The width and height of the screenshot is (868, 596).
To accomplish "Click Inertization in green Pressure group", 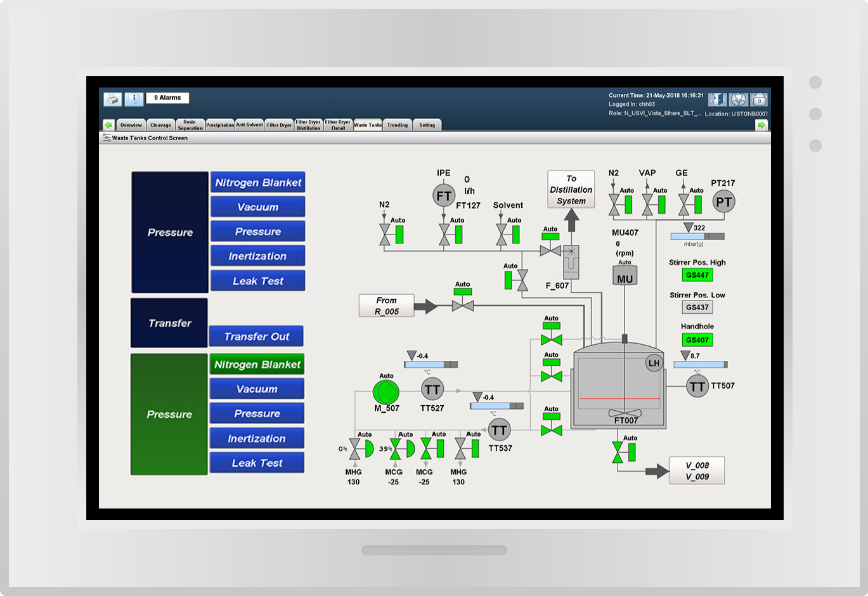I will coord(257,438).
